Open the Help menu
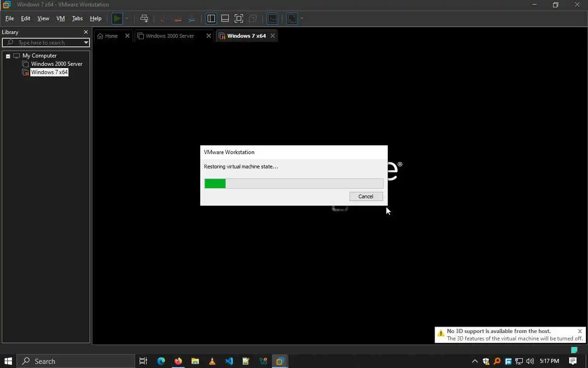588x368 pixels. pos(96,18)
